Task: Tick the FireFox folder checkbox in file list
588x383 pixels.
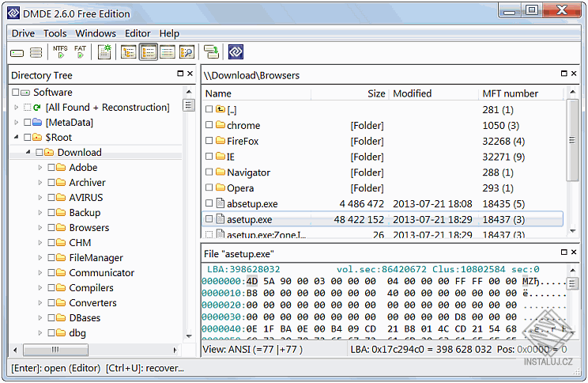Action: tap(209, 141)
